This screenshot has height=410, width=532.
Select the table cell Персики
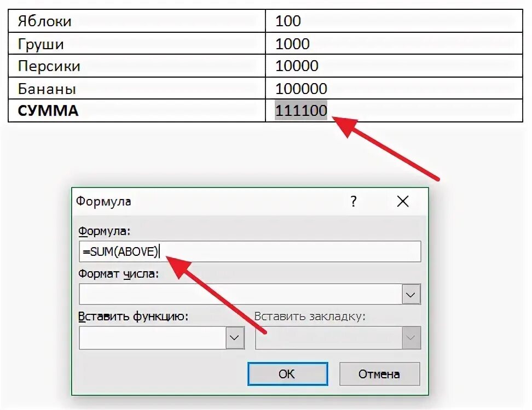click(137, 66)
